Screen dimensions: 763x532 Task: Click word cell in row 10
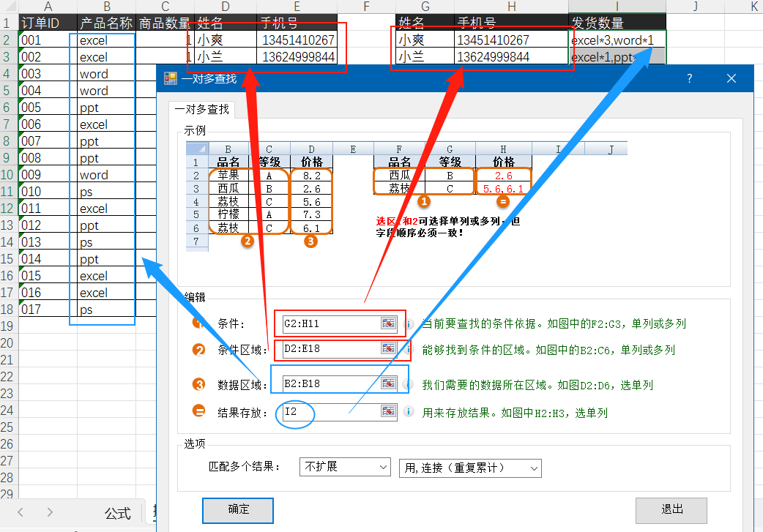point(107,175)
